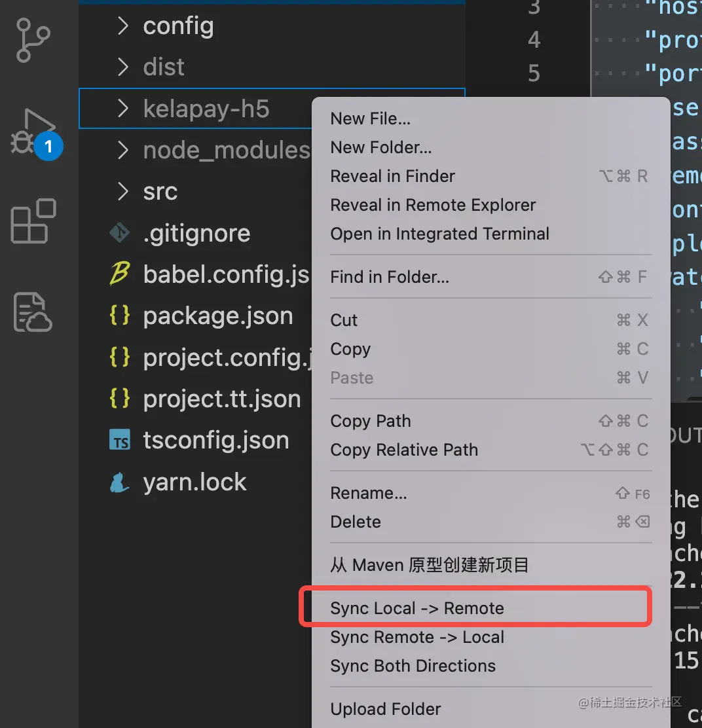Click line number 4 in editor gutter
The height and width of the screenshot is (728, 702).
pyautogui.click(x=534, y=39)
